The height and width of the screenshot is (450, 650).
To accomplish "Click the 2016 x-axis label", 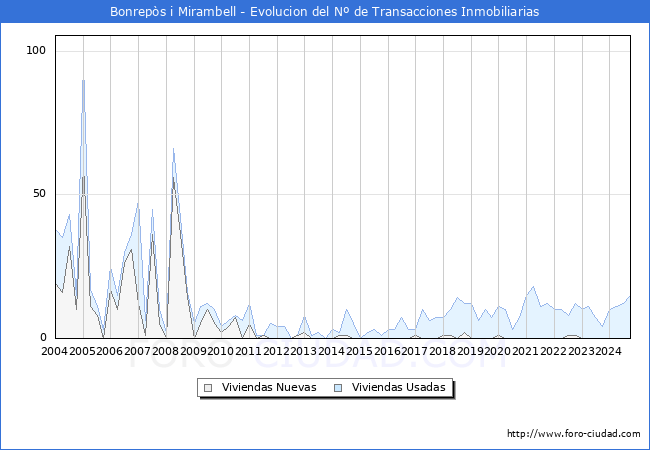I will coord(387,351).
